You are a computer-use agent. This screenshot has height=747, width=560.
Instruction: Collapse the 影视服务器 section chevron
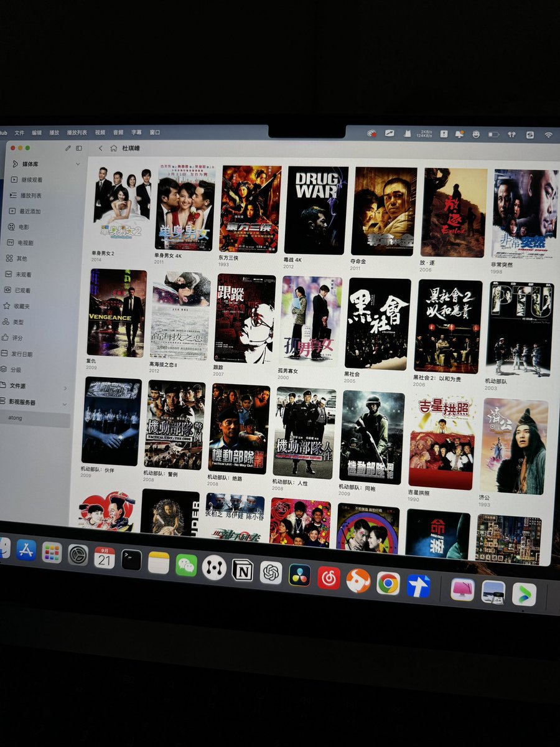coord(65,404)
